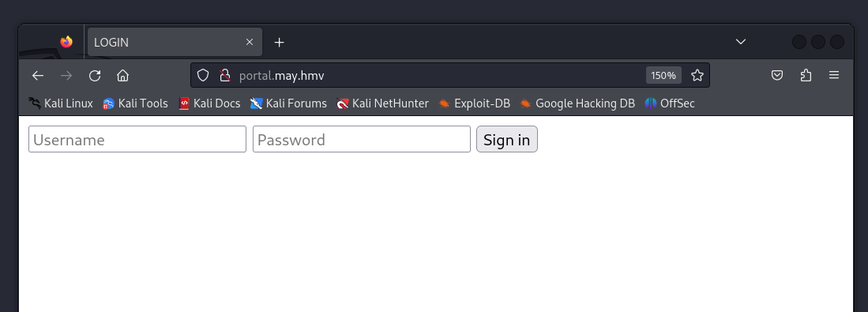Focus the Username input field
868x312 pixels.
(137, 139)
